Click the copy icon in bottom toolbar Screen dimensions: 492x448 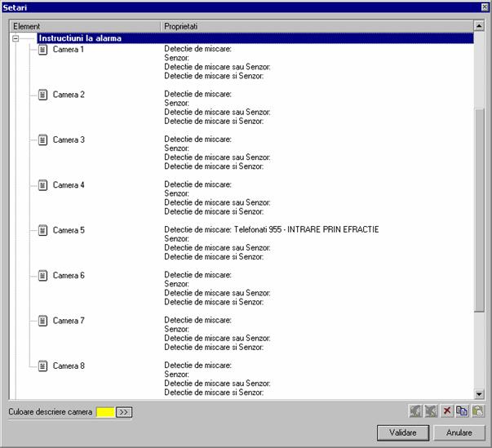tap(462, 411)
